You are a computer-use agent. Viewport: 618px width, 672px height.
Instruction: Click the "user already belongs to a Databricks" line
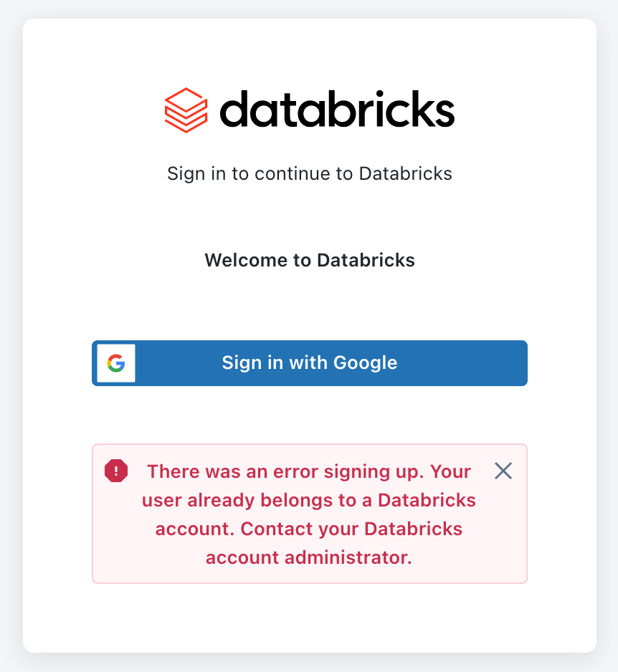309,500
